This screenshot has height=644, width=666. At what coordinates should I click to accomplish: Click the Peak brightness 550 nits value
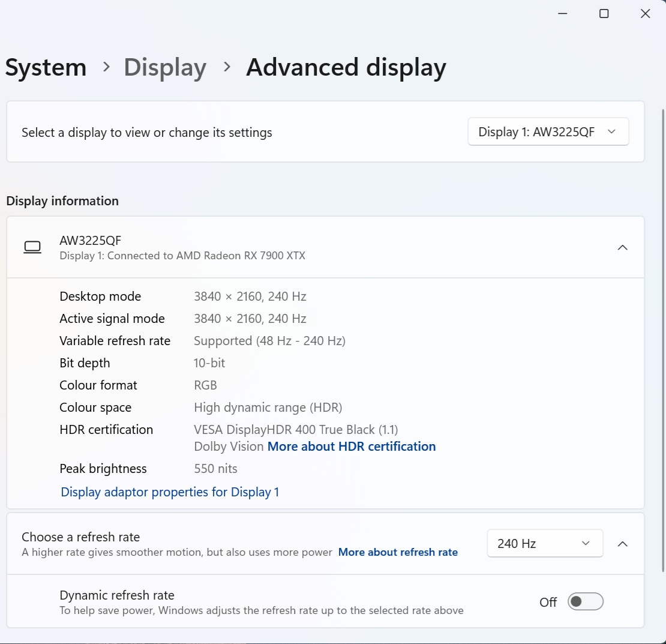click(x=215, y=469)
